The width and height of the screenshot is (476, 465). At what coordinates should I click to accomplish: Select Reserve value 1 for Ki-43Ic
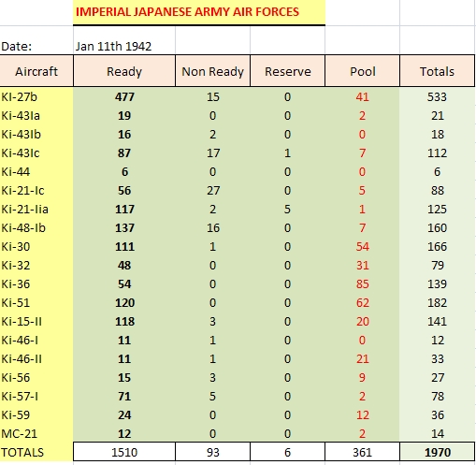287,153
